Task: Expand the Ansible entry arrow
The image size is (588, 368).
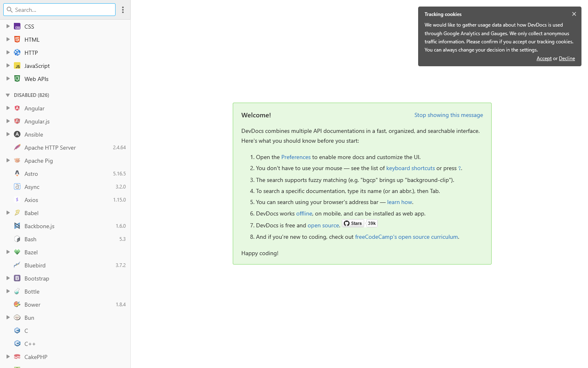Action: 8,134
